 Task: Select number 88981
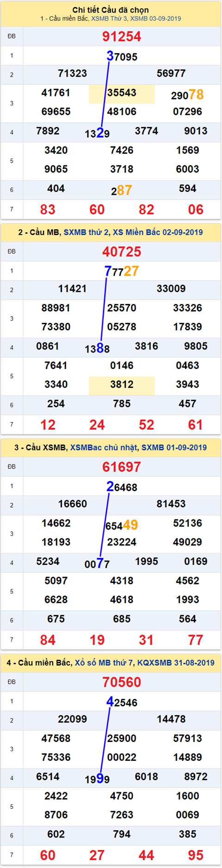click(x=56, y=308)
